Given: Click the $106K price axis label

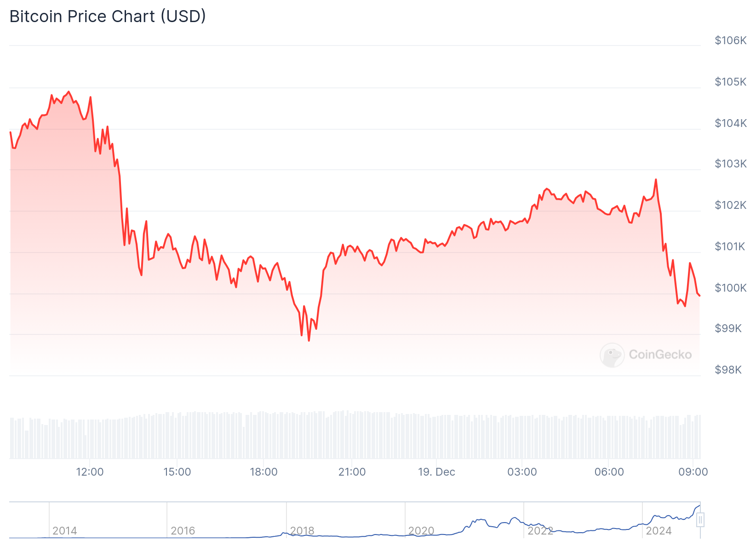Looking at the screenshot, I should pyautogui.click(x=730, y=40).
